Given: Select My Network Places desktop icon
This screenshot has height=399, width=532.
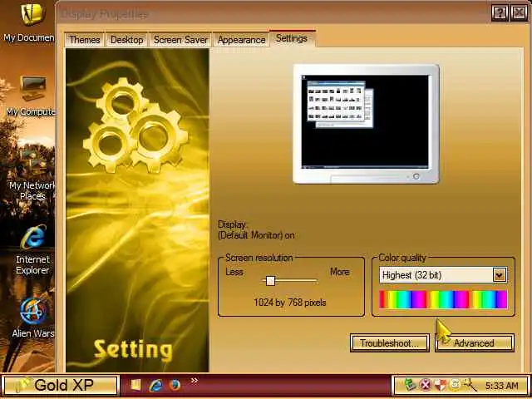Looking at the screenshot, I should [32, 174].
